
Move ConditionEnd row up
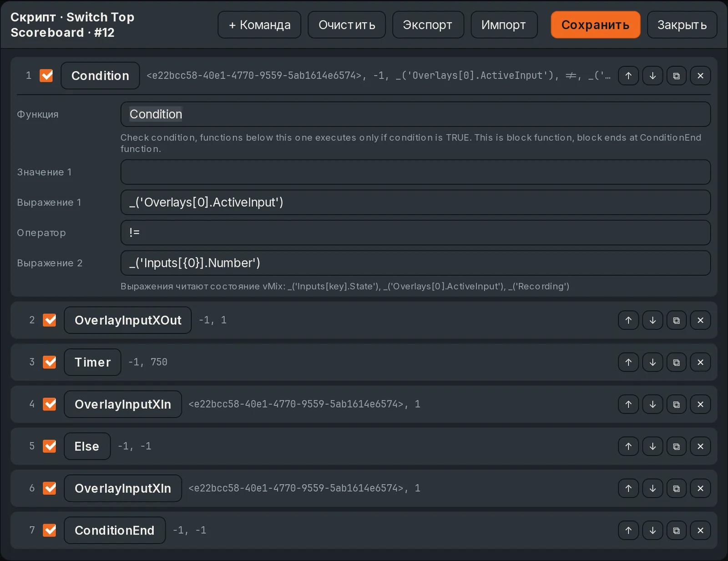628,530
